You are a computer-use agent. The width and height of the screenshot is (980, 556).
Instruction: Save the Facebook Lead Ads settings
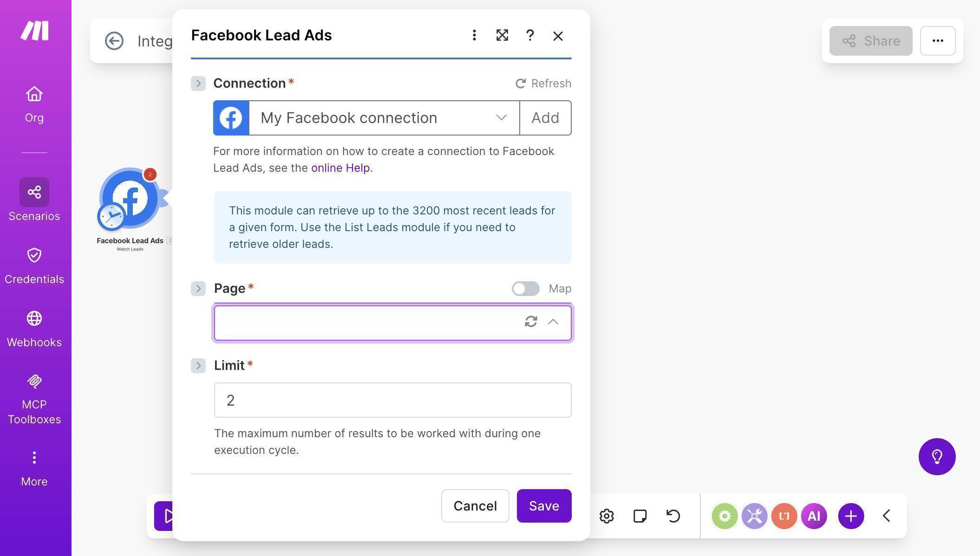point(544,506)
